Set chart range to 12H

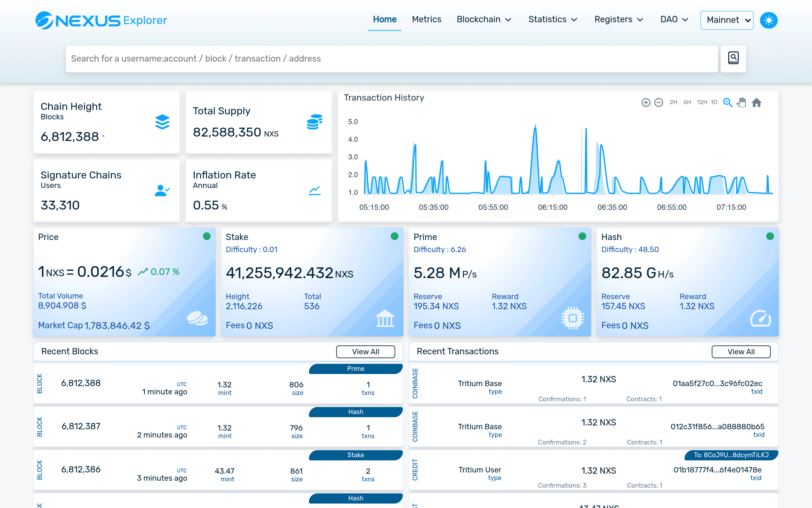tap(702, 102)
